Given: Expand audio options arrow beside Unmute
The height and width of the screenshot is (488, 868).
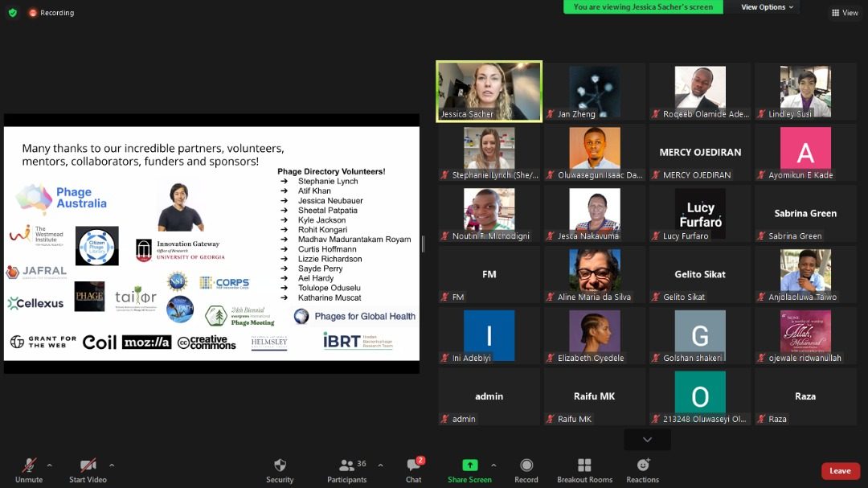Looking at the screenshot, I should point(50,465).
